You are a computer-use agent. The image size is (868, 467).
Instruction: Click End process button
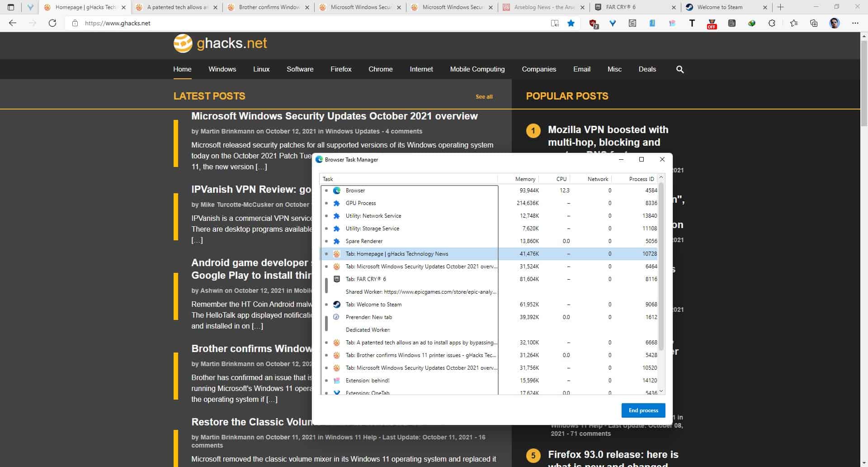tap(643, 410)
